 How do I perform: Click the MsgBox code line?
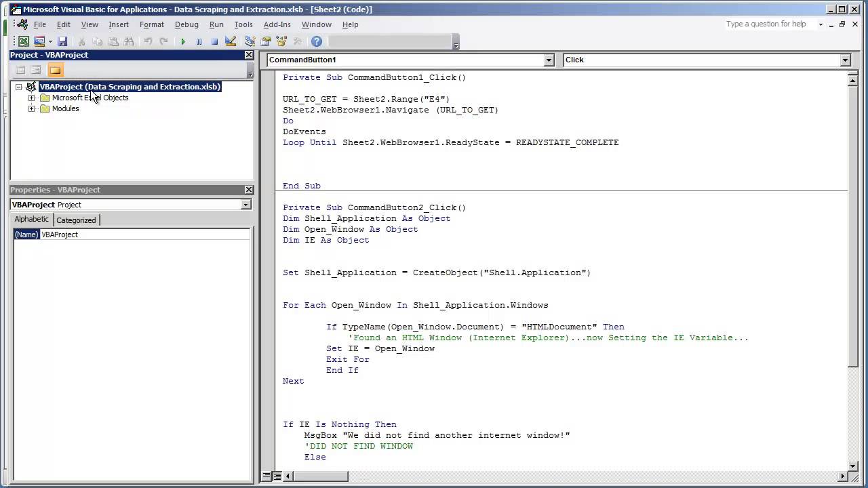[437, 435]
